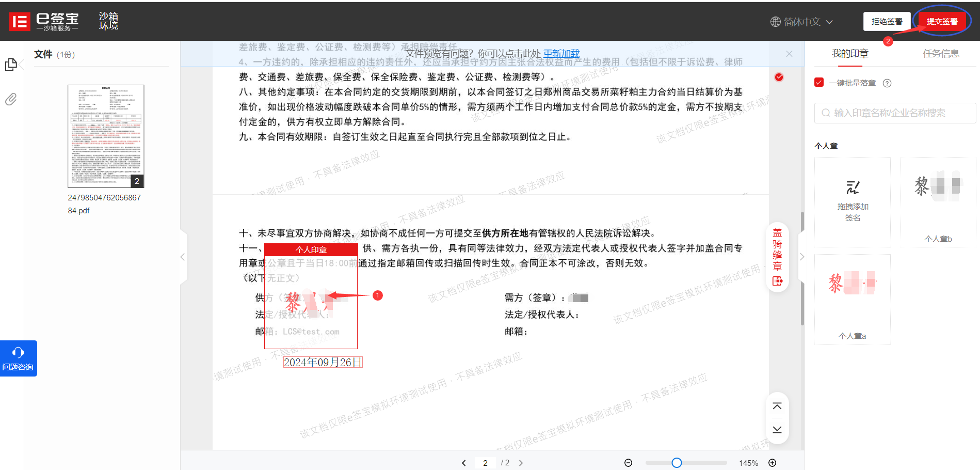Screen dimensions: 980x470
Task: Select the 个人章a red seal
Action: tap(853, 299)
